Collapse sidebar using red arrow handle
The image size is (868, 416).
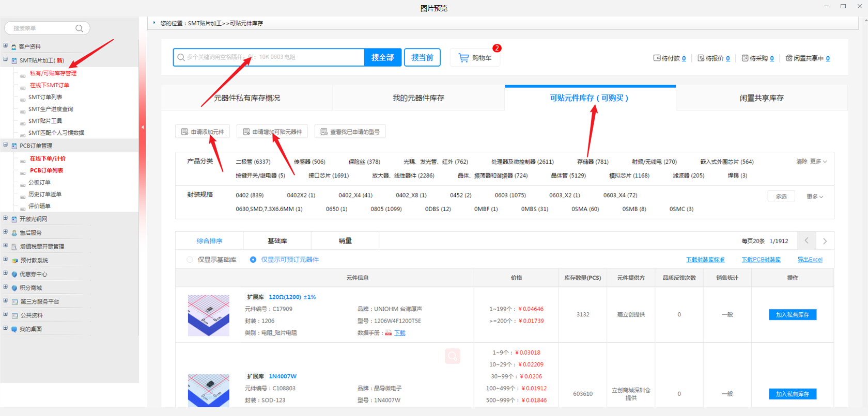(143, 127)
